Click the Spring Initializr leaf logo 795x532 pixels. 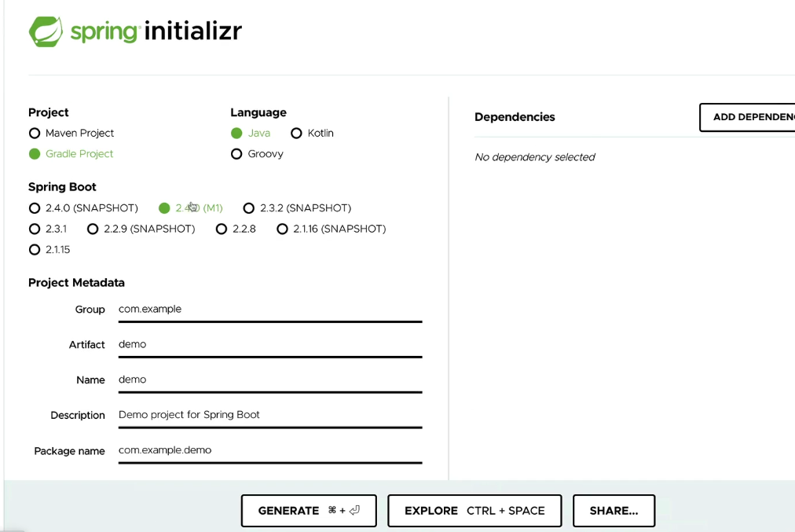click(x=46, y=31)
